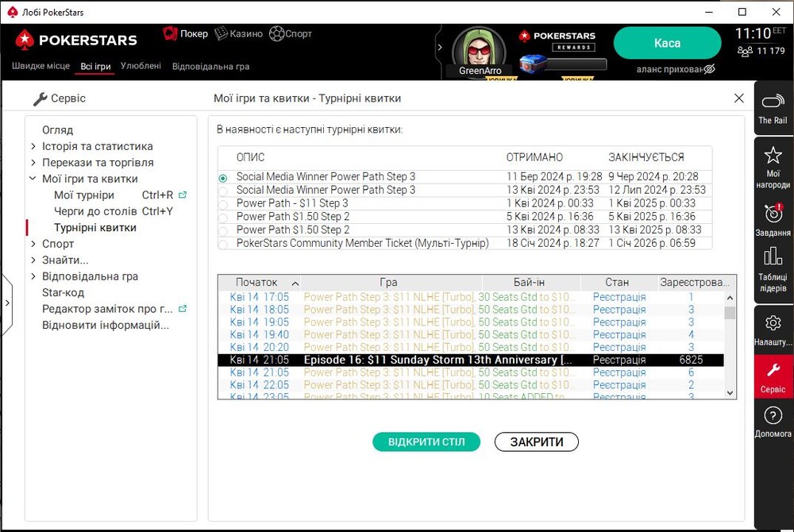Click the arrow left of the avatar
The height and width of the screenshot is (532, 794).
click(440, 47)
